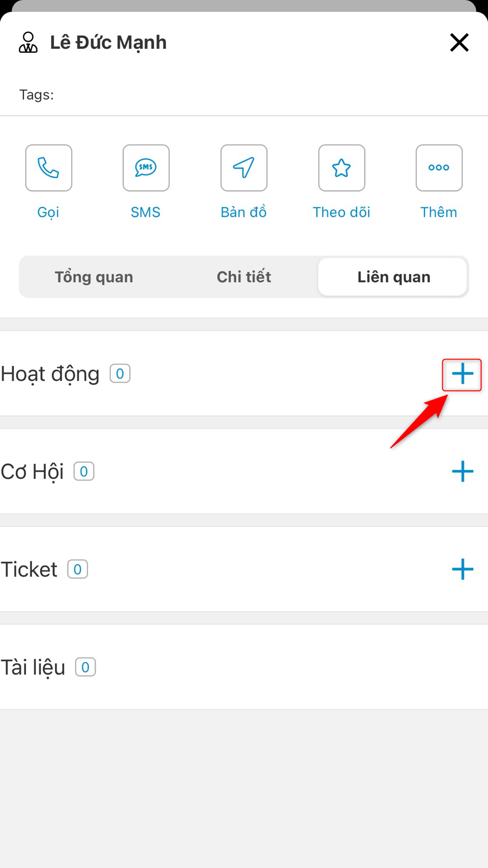488x868 pixels.
Task: Open the Tài liệu section title
Action: click(x=33, y=667)
